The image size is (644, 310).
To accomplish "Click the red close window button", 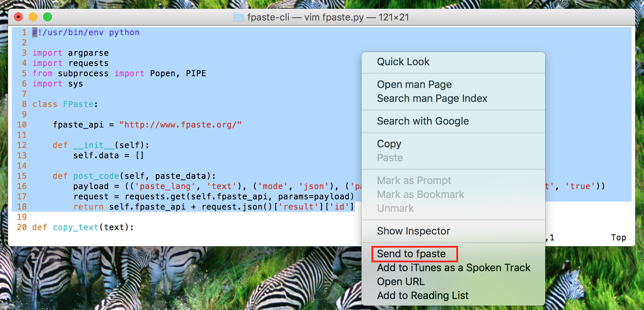I will tap(18, 17).
